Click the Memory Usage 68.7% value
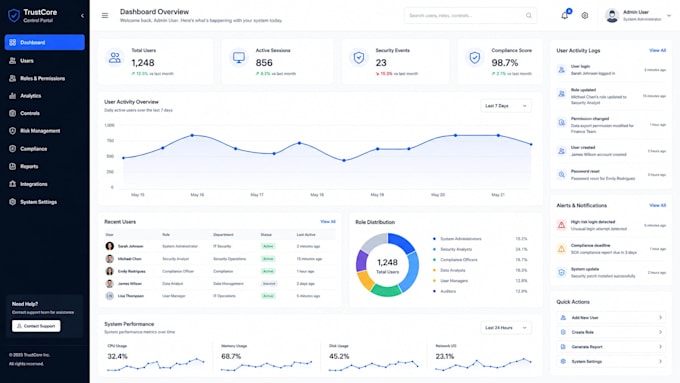The height and width of the screenshot is (383, 680). tap(231, 357)
